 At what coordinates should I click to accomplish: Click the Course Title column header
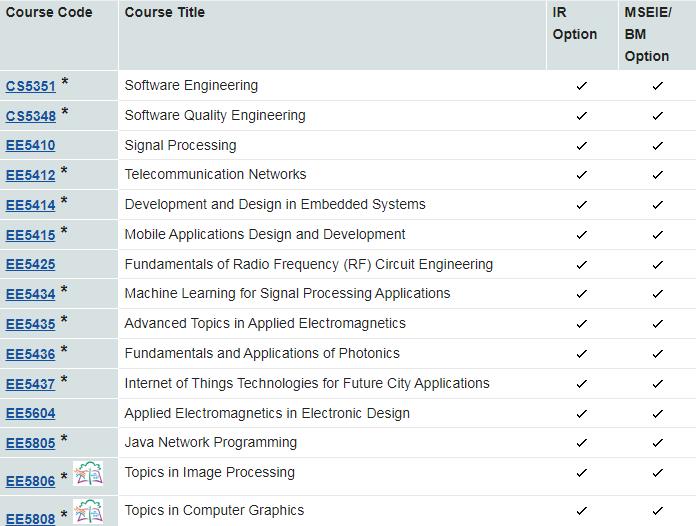(x=165, y=13)
